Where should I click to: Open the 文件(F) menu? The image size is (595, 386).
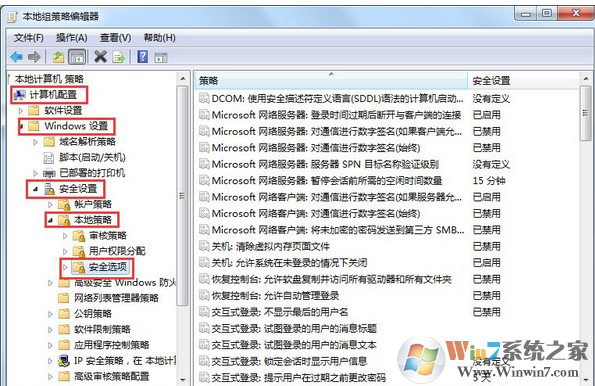click(28, 38)
